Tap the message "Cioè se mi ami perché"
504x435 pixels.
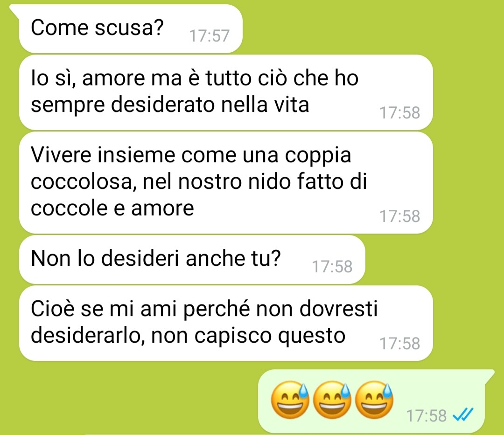[226, 323]
